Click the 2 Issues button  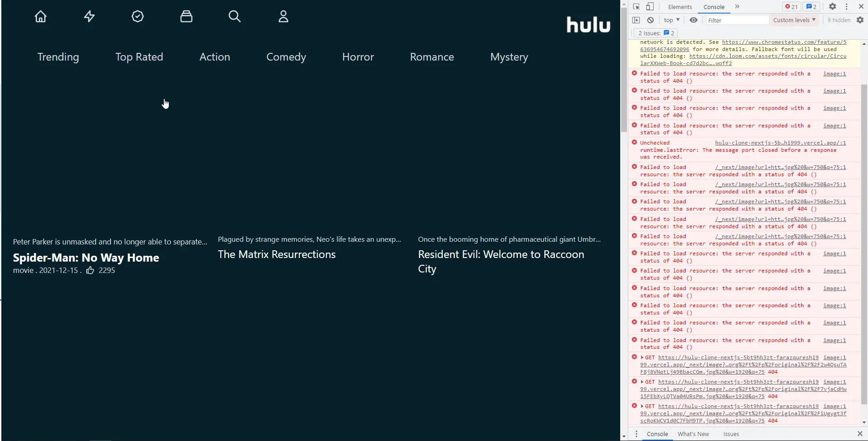656,33
